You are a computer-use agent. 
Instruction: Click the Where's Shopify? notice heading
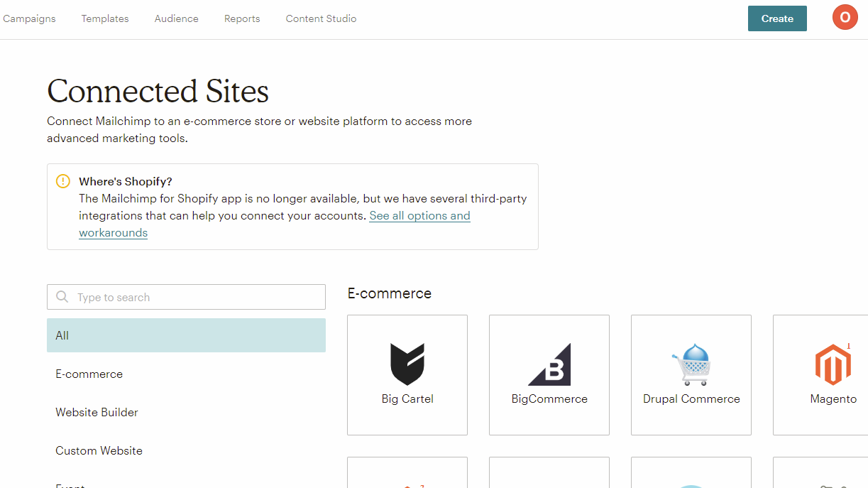(x=126, y=182)
